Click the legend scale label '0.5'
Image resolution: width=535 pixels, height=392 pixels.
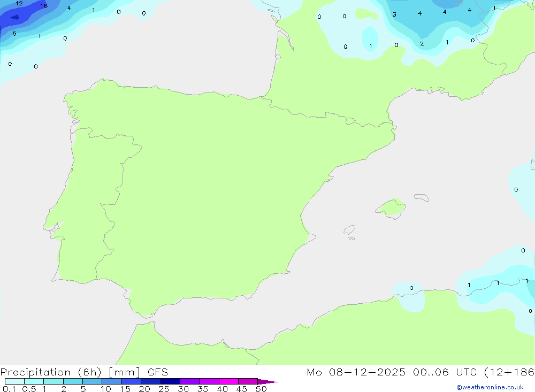click(x=29, y=389)
